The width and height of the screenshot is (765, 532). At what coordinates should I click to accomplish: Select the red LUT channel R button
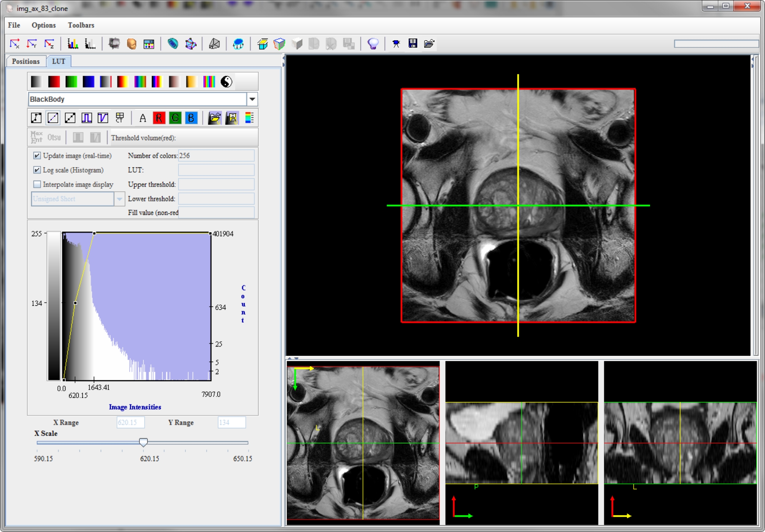(159, 118)
